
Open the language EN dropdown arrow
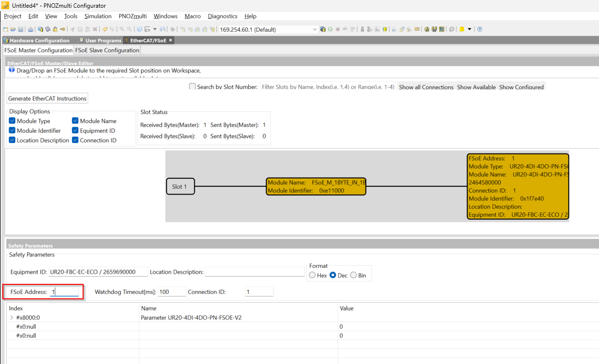point(155,29)
